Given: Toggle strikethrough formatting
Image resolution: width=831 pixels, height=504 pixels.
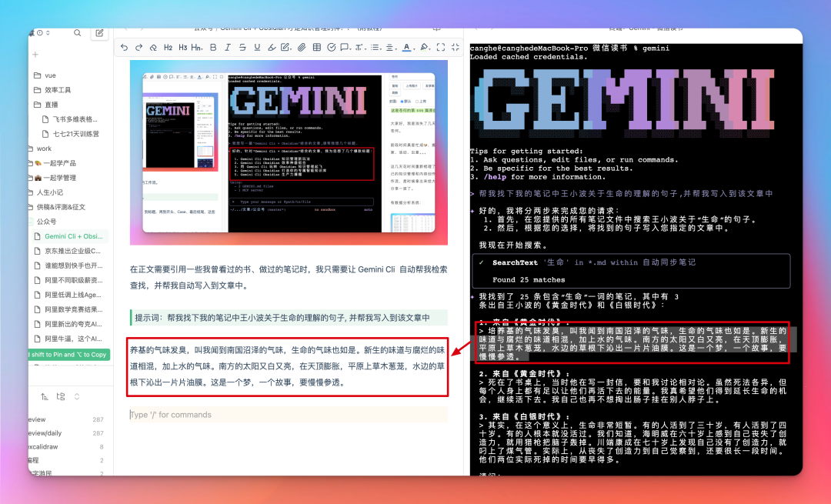Looking at the screenshot, I should pyautogui.click(x=242, y=47).
